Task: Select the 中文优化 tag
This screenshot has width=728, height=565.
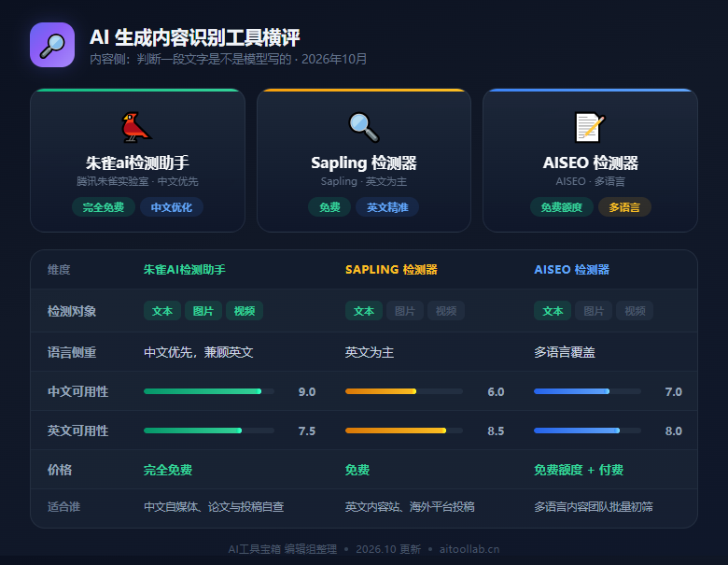Action: [x=172, y=207]
